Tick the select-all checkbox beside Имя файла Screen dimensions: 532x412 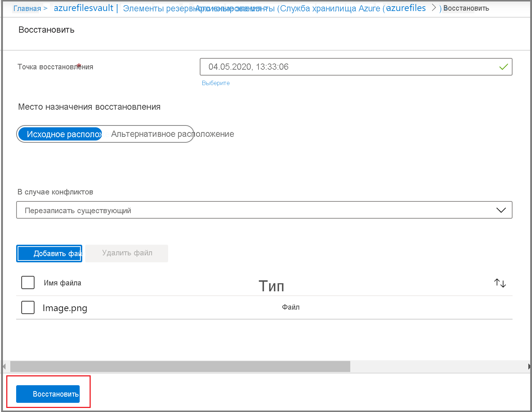(x=28, y=283)
